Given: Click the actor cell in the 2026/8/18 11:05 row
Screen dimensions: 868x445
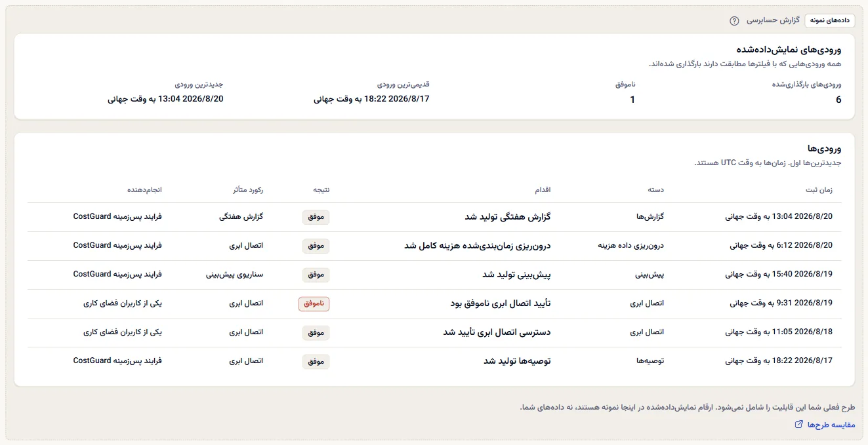Looking at the screenshot, I should 123,332.
